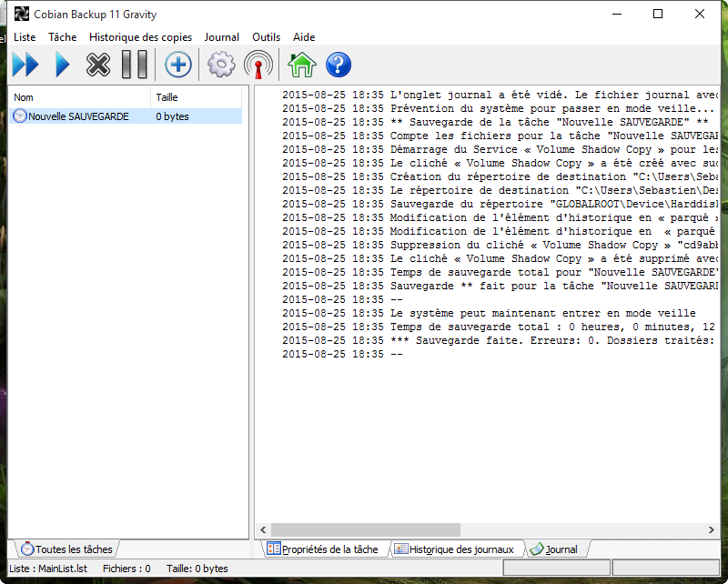Minimize the Cobian Backup window
The width and height of the screenshot is (728, 584).
[617, 14]
